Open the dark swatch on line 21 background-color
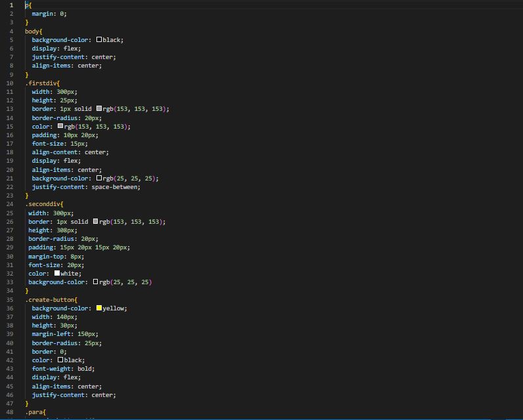 pyautogui.click(x=99, y=178)
